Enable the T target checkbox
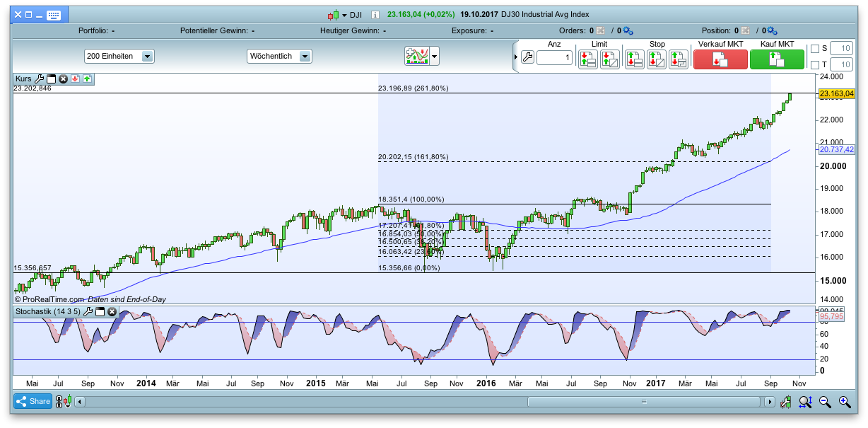The width and height of the screenshot is (868, 428). pyautogui.click(x=814, y=64)
